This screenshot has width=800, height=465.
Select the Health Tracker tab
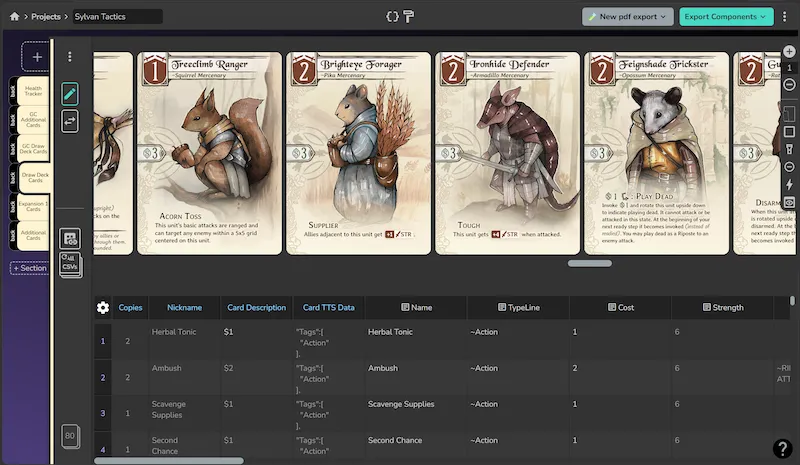coord(33,91)
